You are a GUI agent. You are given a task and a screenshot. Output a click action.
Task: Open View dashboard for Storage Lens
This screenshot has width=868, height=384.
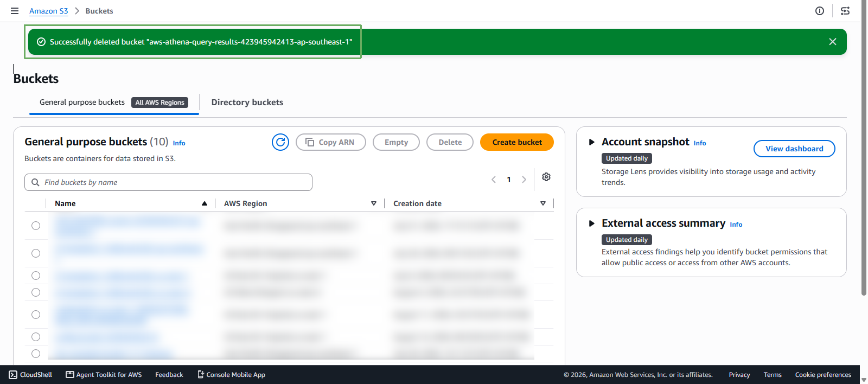tap(794, 149)
